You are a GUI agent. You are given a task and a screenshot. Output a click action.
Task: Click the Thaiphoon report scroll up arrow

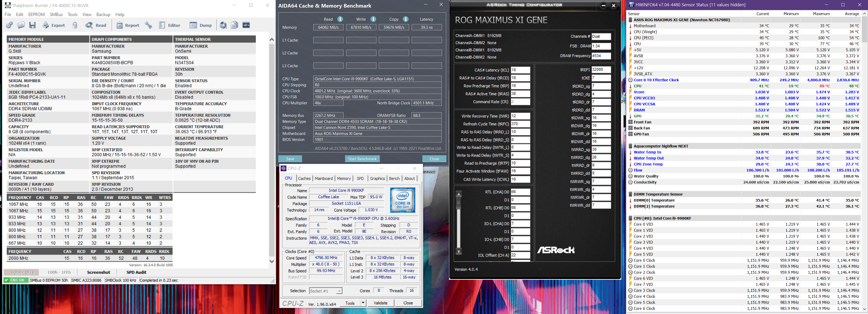click(271, 39)
